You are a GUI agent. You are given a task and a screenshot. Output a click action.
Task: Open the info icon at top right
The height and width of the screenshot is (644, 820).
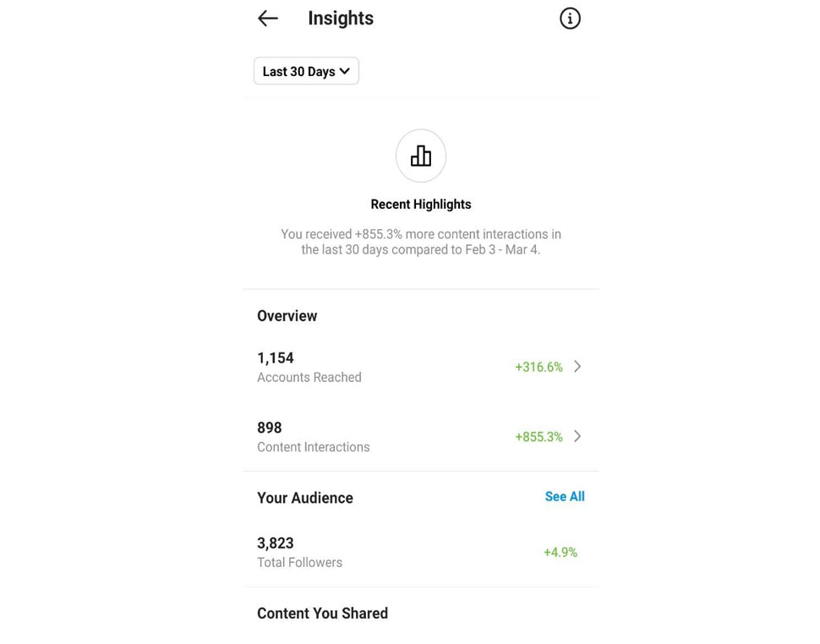click(570, 19)
